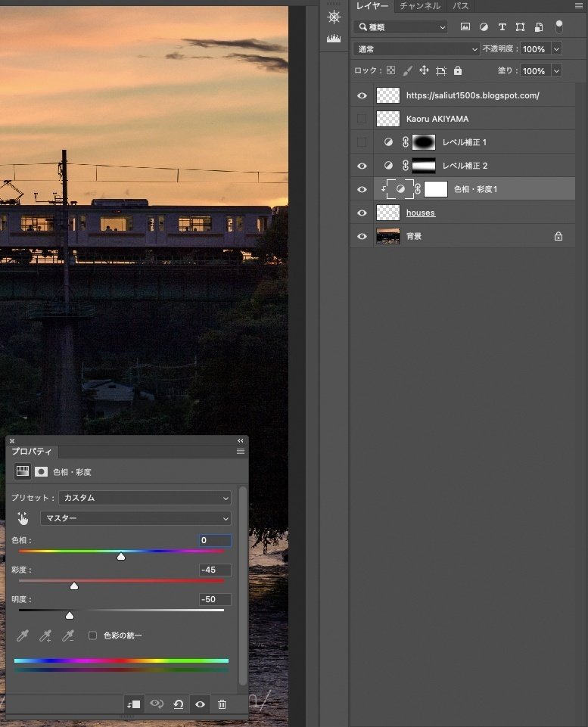Collapse the Properties panel with double arrows
The width and height of the screenshot is (588, 727).
coord(240,440)
